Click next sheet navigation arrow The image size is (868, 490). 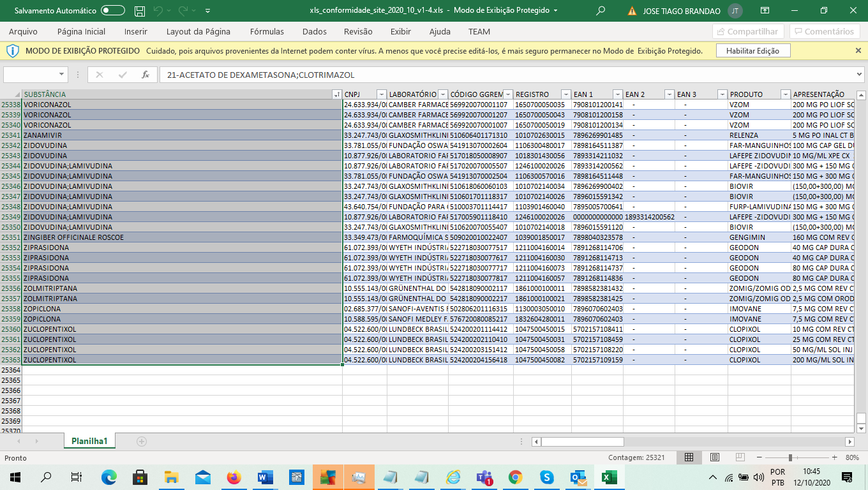click(x=38, y=442)
